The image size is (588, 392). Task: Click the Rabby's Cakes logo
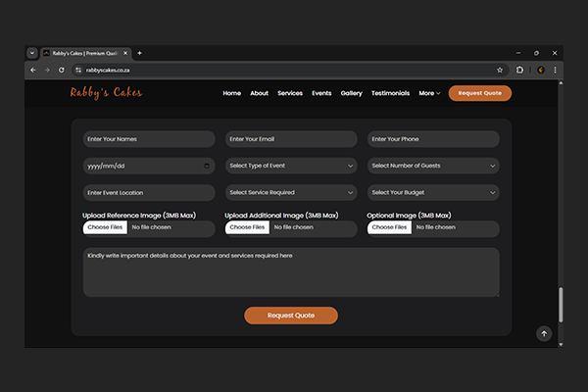click(106, 93)
